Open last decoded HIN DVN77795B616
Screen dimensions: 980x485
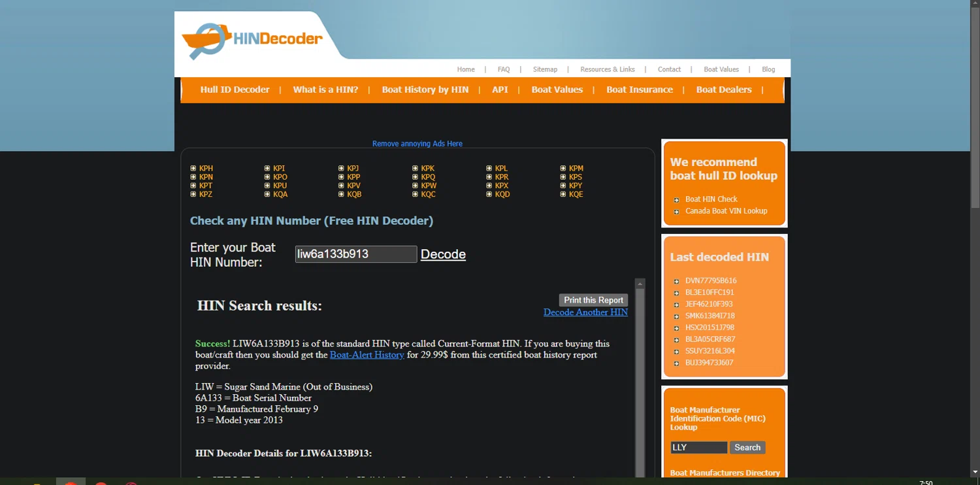[x=711, y=281]
